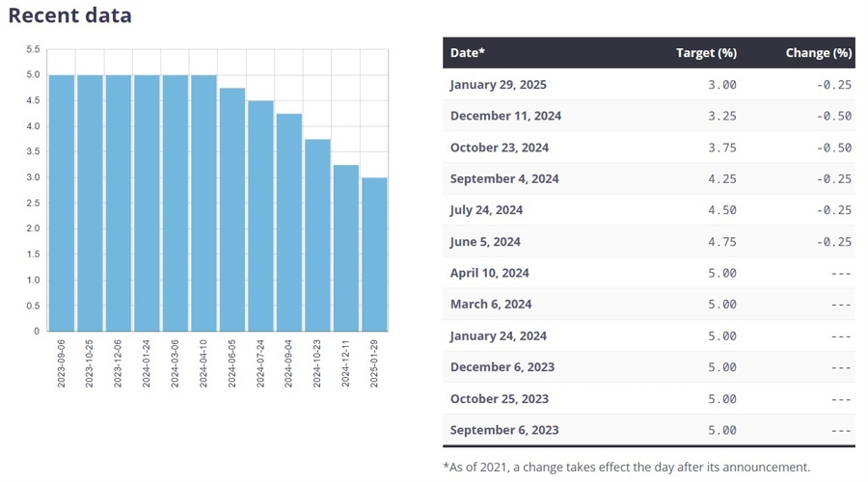Click the Date* column header
The image size is (868, 482).
point(468,53)
